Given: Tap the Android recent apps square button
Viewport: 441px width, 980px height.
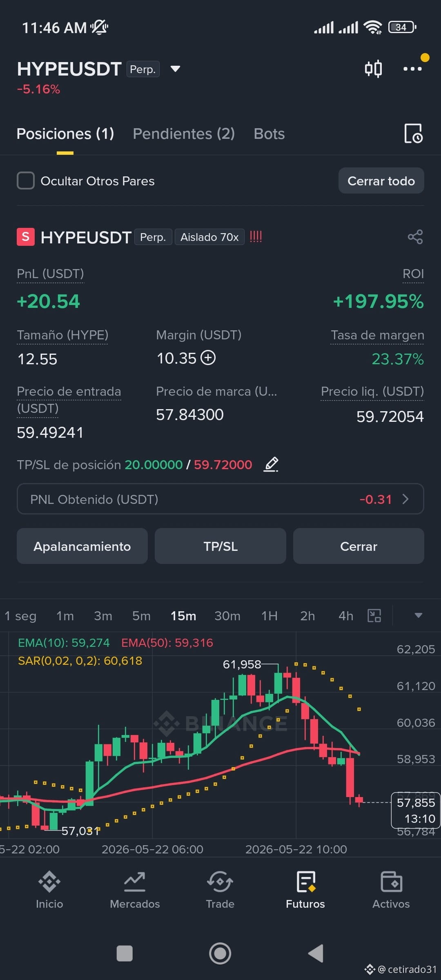Looking at the screenshot, I should click(125, 953).
